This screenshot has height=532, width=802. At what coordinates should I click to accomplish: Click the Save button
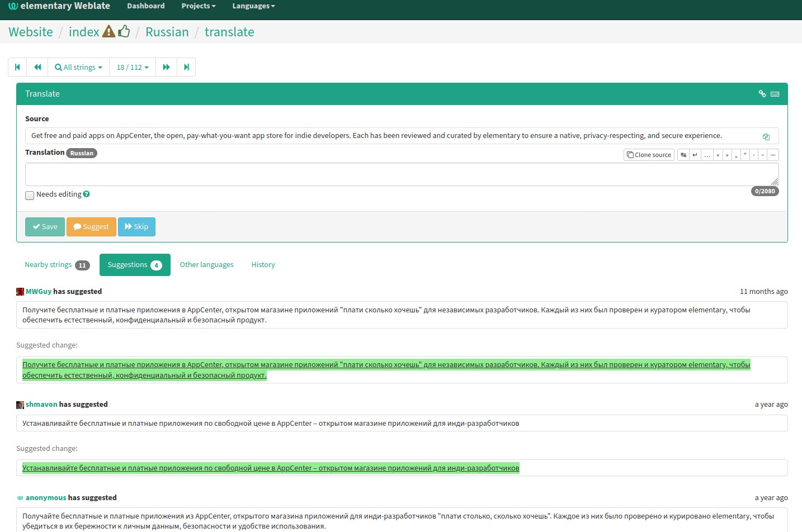coord(45,227)
